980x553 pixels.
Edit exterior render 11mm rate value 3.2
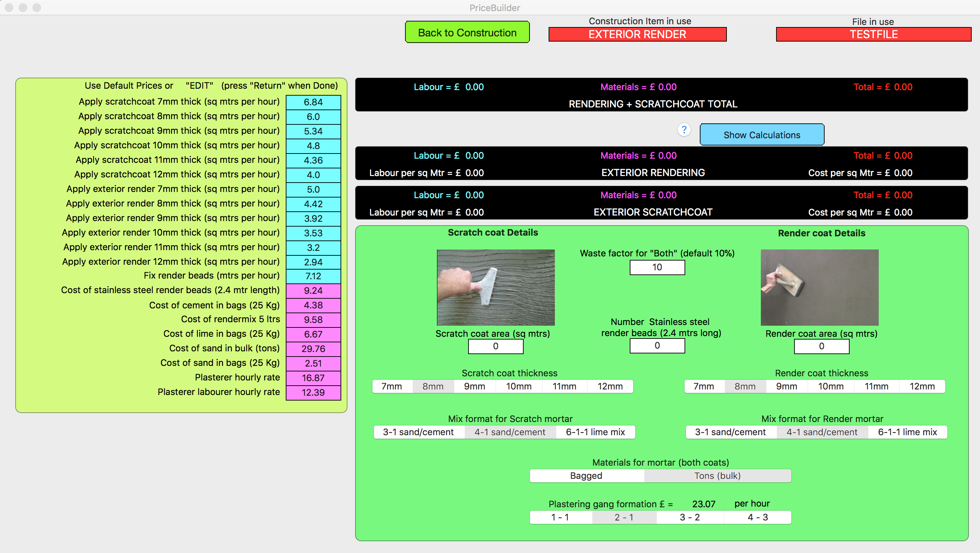pyautogui.click(x=313, y=247)
